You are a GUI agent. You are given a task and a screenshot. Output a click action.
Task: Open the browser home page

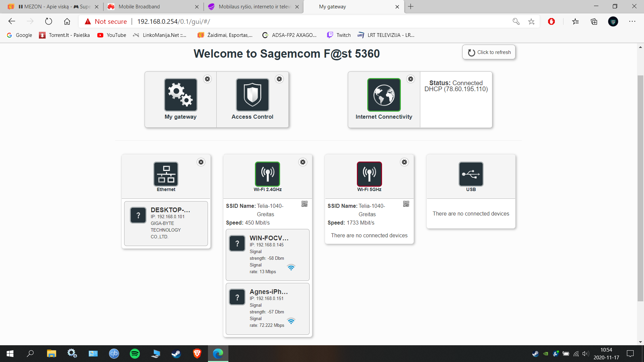pyautogui.click(x=67, y=21)
